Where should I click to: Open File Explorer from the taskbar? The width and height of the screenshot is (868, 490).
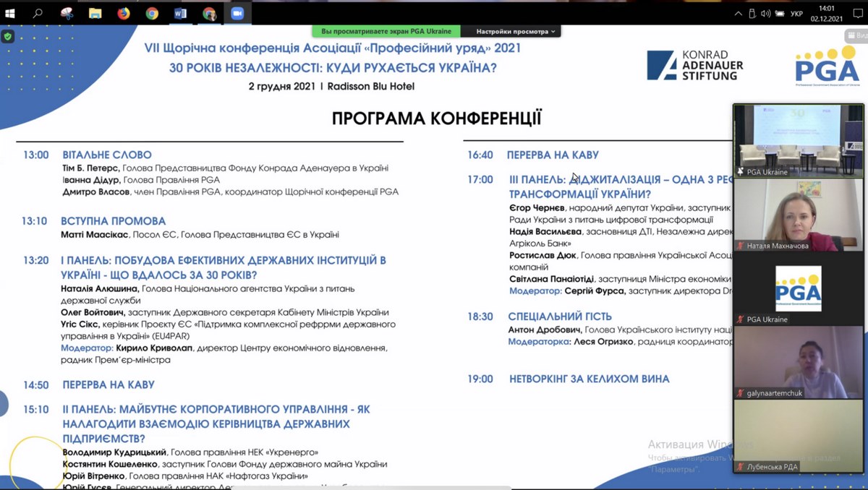pyautogui.click(x=95, y=13)
